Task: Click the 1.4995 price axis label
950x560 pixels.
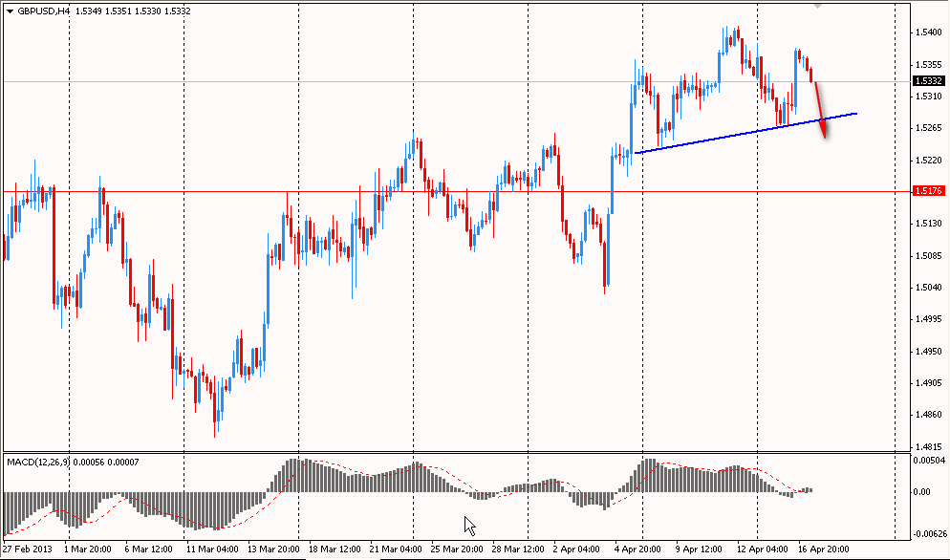Action: (x=929, y=319)
